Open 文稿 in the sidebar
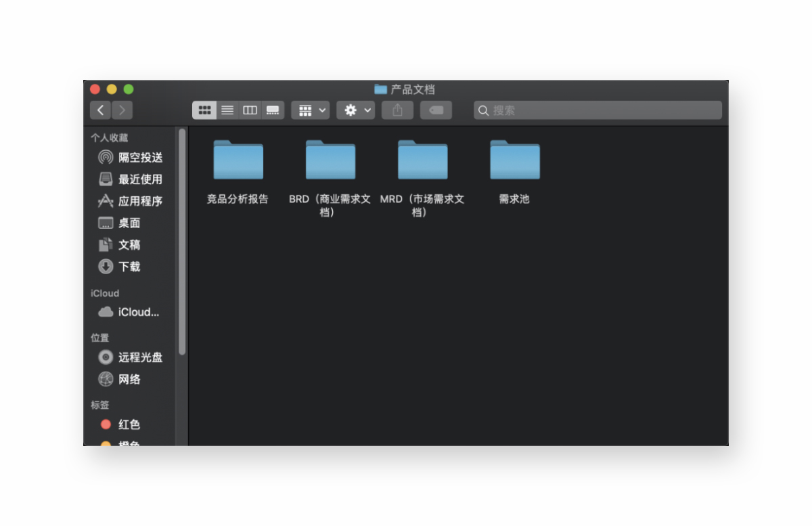This screenshot has height=526, width=812. tap(131, 244)
